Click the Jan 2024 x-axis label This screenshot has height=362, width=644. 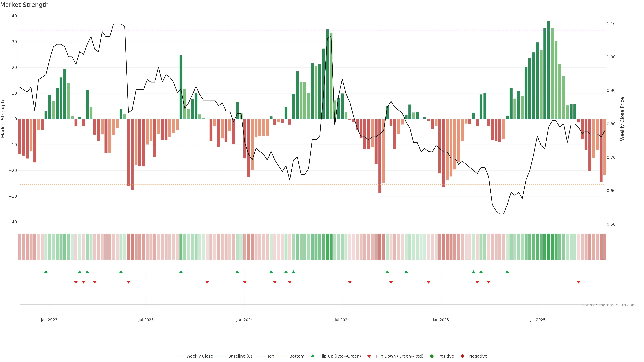pyautogui.click(x=245, y=320)
